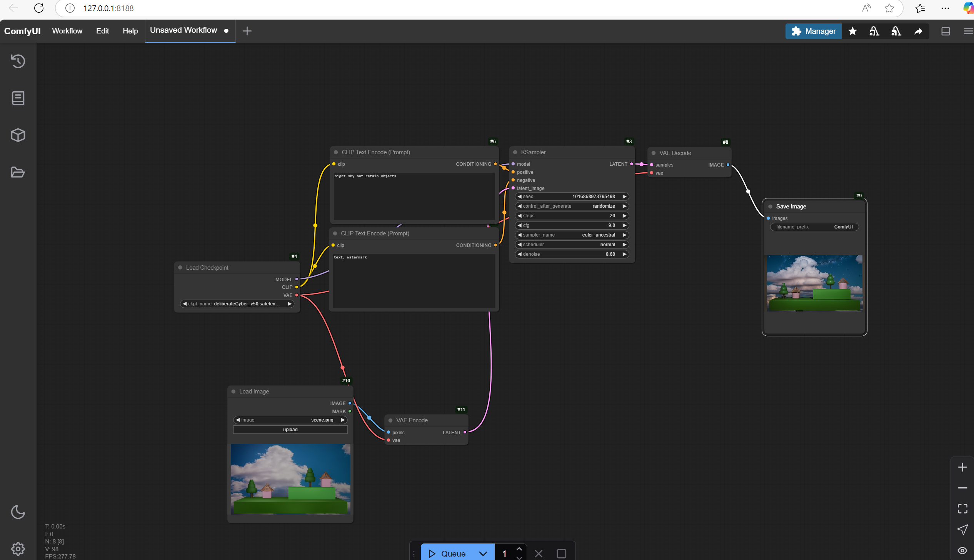Open the queue history sidebar icon
The image size is (974, 560).
18,61
